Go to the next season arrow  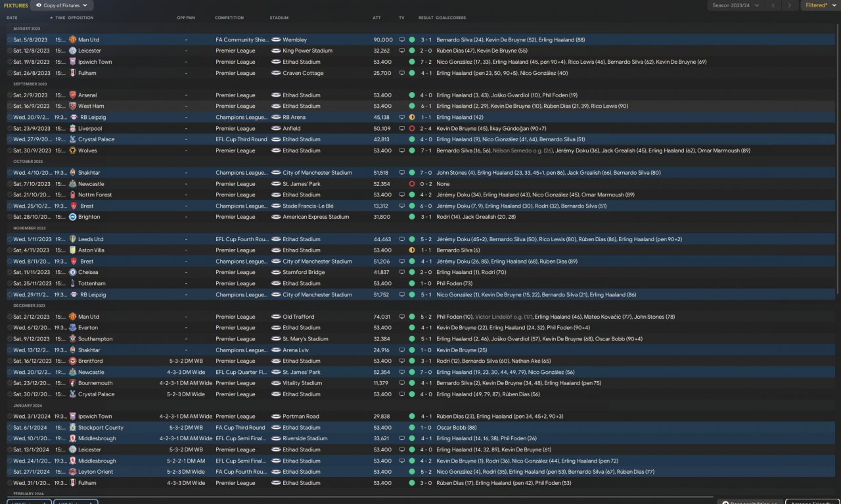[790, 5]
